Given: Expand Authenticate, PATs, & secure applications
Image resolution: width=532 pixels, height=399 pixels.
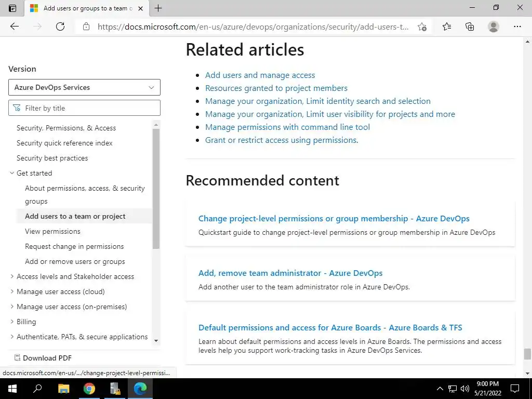Looking at the screenshot, I should (12, 337).
